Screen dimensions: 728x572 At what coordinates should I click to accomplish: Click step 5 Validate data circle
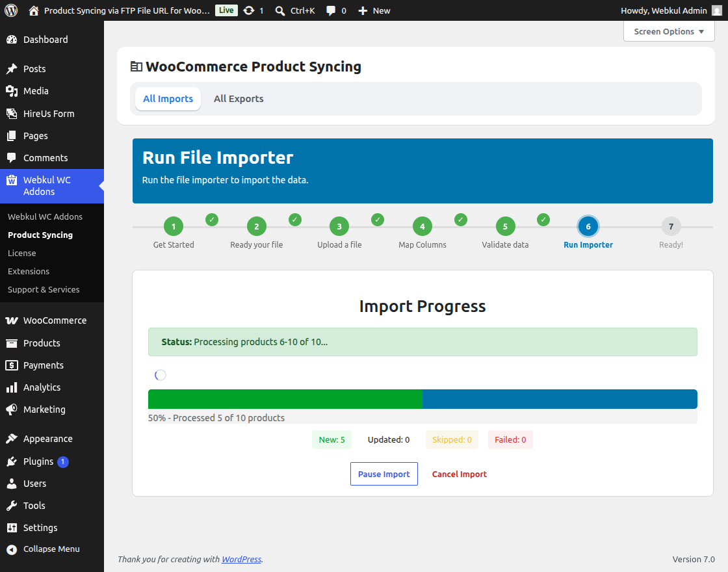click(x=505, y=227)
